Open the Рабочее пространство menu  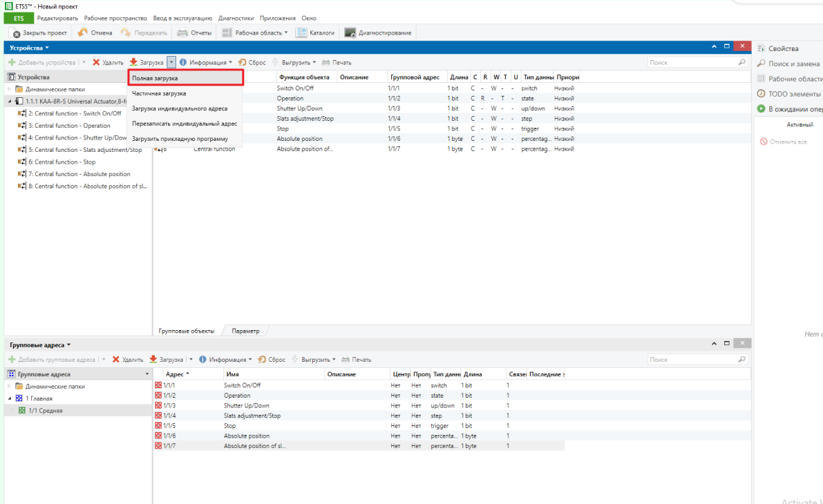[115, 19]
